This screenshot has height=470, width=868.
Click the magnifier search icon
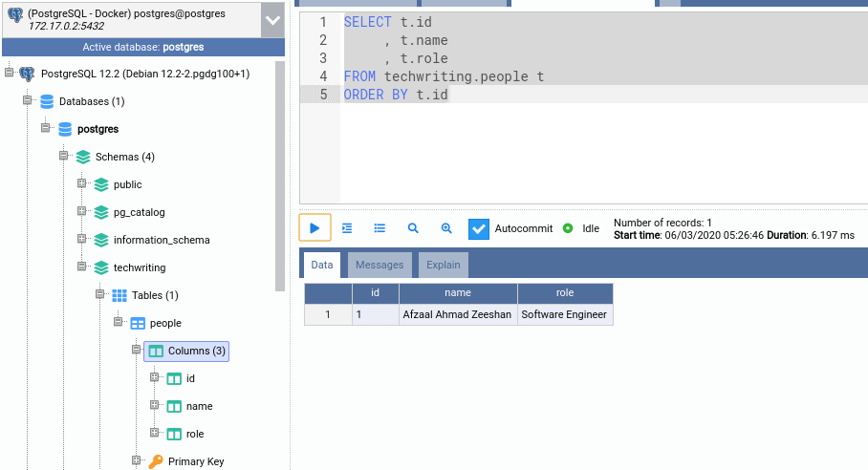click(x=413, y=228)
